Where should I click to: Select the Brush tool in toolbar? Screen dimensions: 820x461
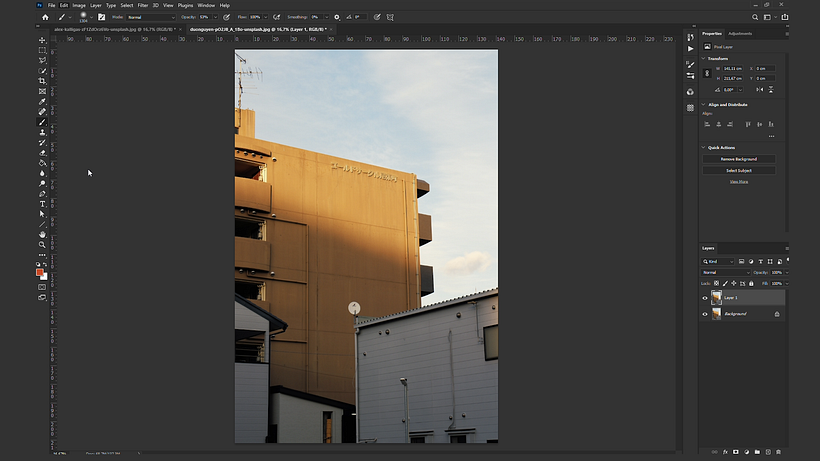(x=42, y=122)
